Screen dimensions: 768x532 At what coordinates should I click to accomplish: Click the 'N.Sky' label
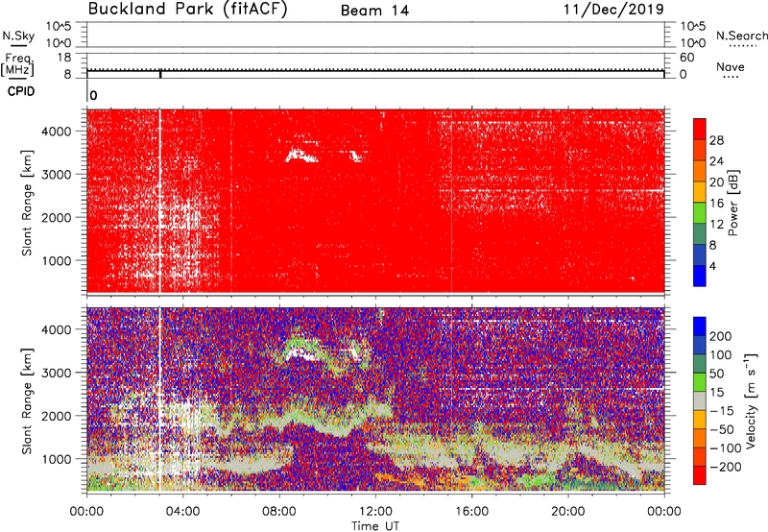pos(18,36)
